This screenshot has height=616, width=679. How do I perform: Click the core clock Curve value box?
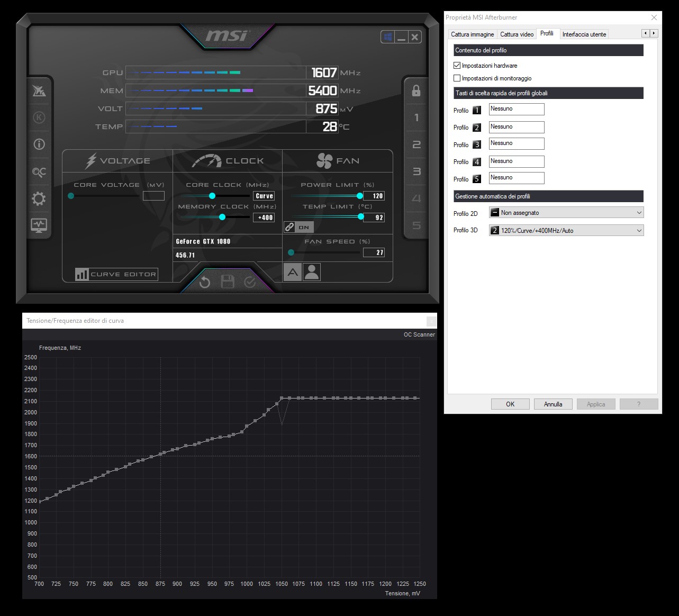[264, 196]
